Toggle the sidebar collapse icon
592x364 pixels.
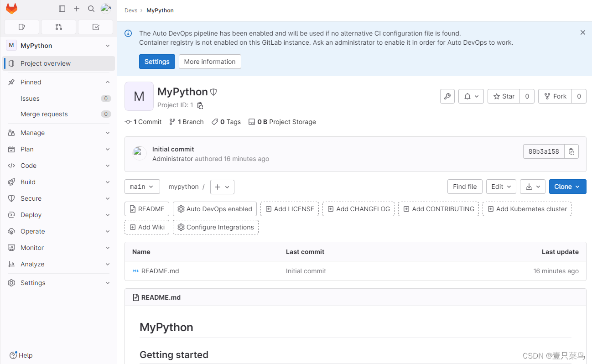point(62,9)
